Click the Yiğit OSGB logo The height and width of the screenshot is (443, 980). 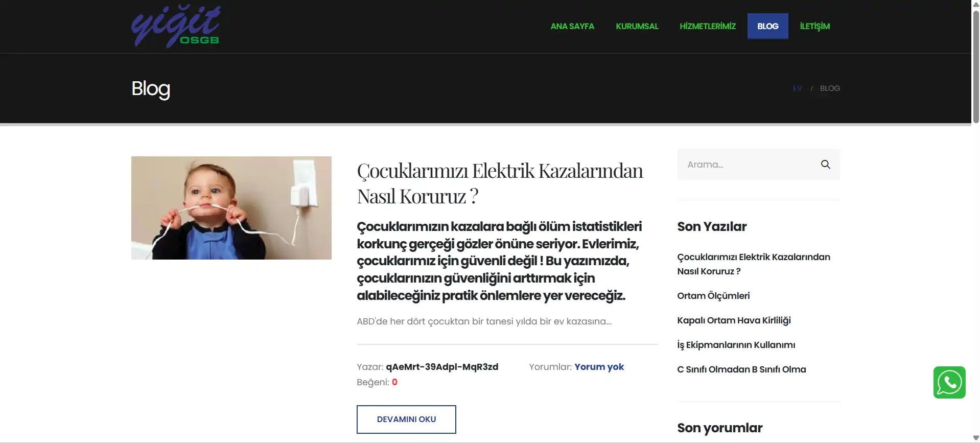(175, 26)
